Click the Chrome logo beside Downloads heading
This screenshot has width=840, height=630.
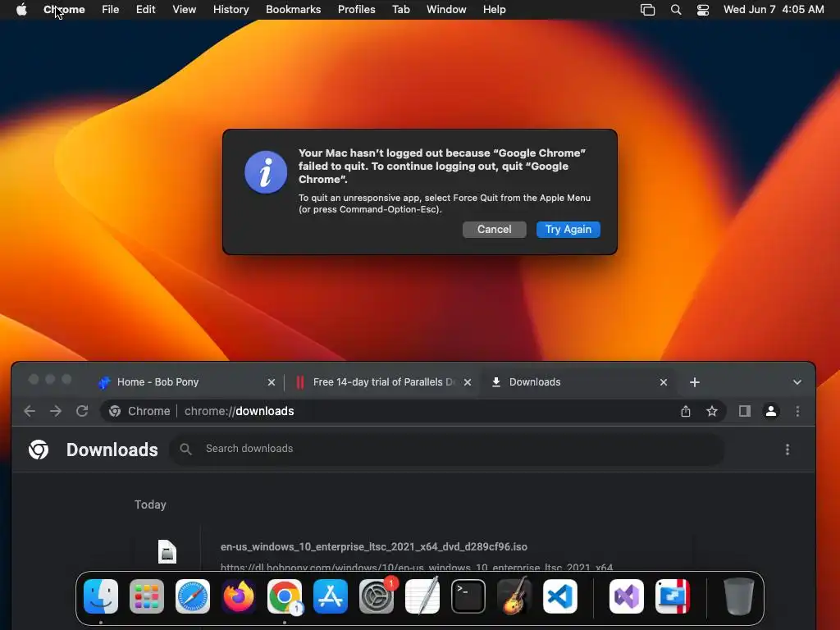[39, 450]
